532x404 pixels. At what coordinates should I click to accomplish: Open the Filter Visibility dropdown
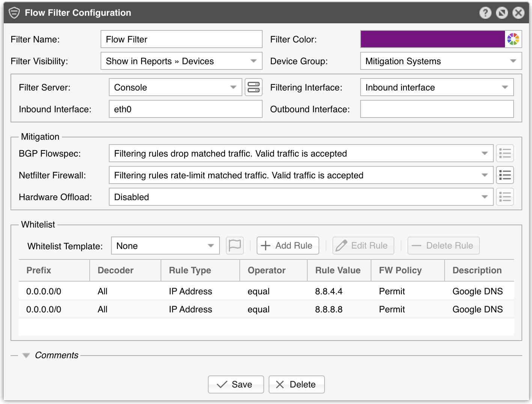tap(182, 61)
